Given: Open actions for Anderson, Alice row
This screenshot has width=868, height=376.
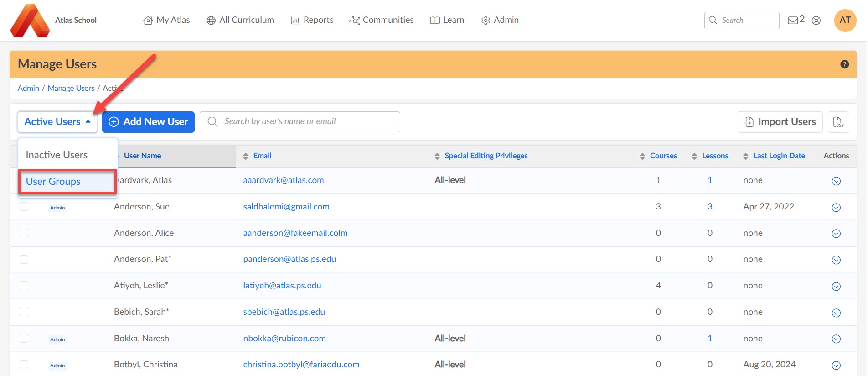Looking at the screenshot, I should point(836,234).
